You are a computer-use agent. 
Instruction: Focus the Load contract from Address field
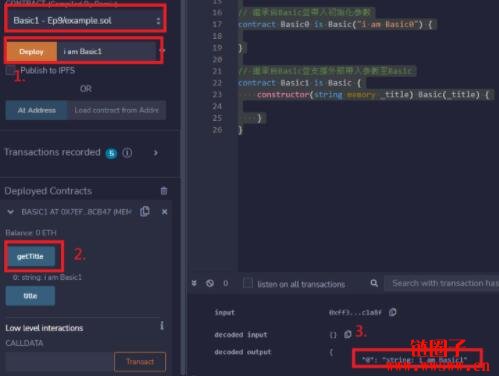click(x=117, y=110)
